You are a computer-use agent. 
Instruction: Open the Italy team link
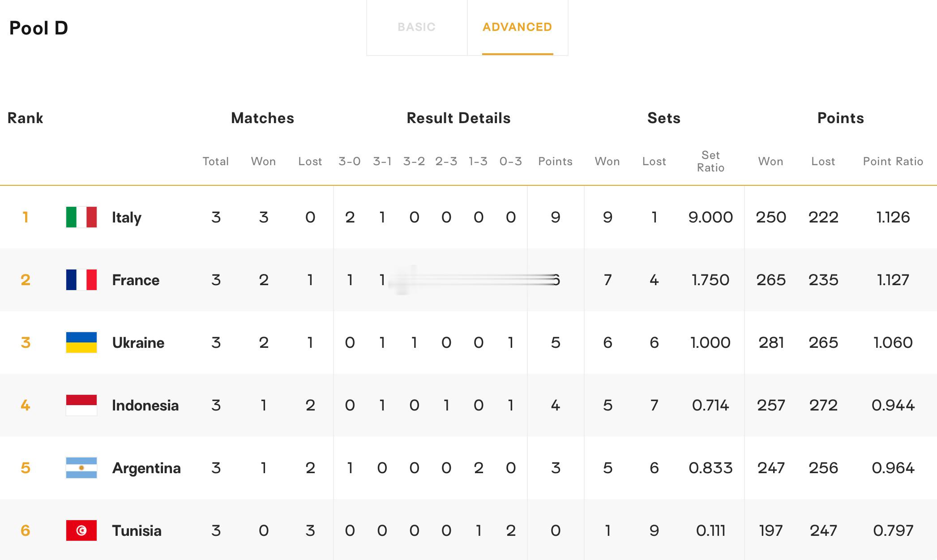pos(127,218)
